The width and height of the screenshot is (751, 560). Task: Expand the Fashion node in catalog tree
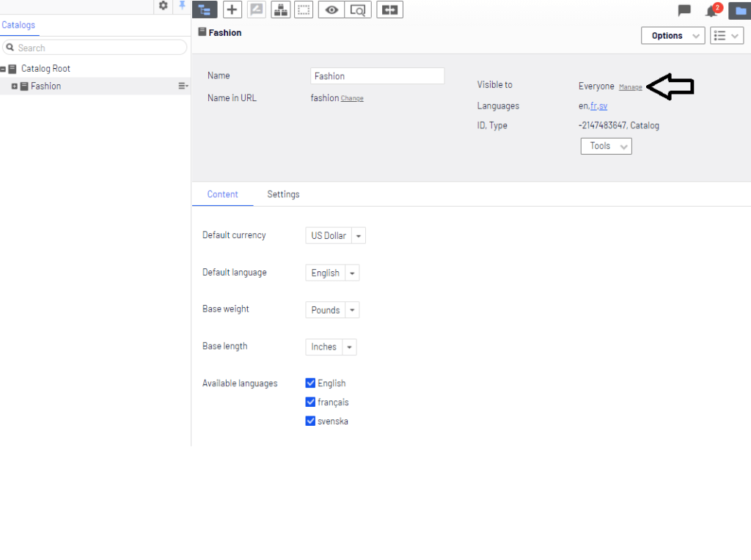coord(15,86)
